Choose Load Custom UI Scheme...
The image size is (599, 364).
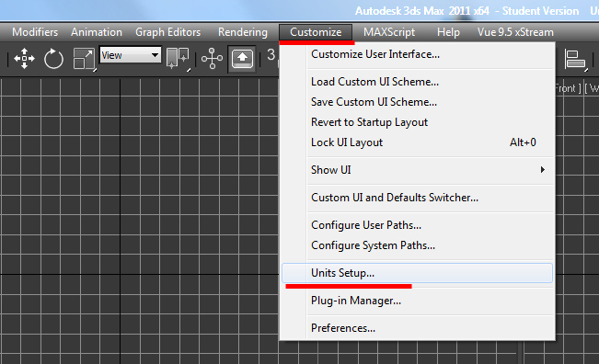coord(417,82)
